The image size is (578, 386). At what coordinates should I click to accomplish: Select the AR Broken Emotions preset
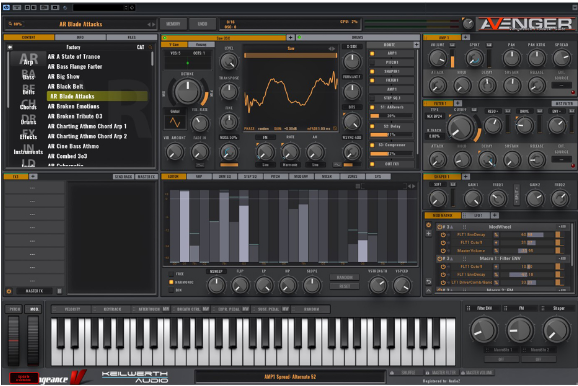pyautogui.click(x=73, y=107)
